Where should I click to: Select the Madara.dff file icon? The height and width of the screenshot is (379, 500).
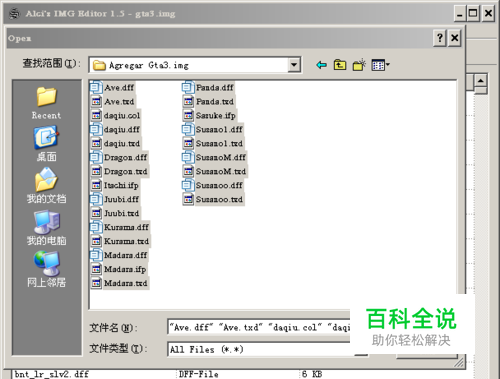coord(96,255)
